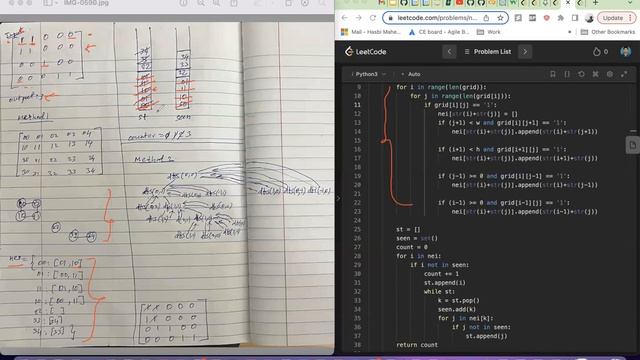The image size is (640, 360).
Task: Click the "return count" code line
Action: (417, 345)
